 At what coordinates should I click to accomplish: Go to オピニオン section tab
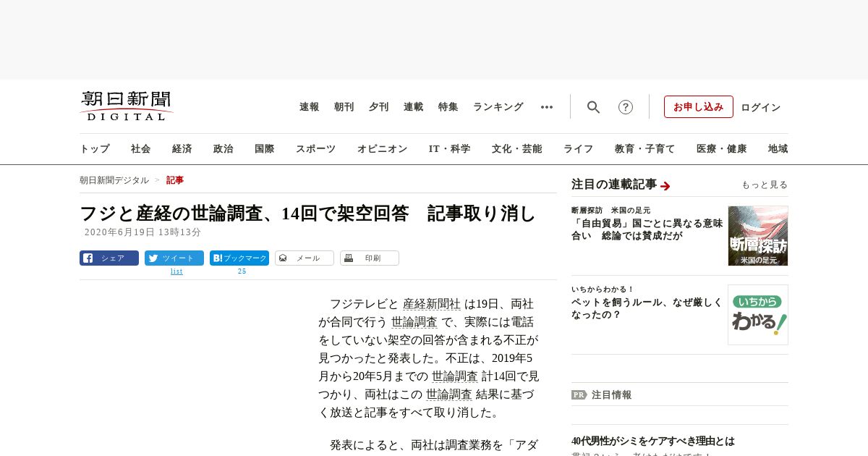click(382, 149)
